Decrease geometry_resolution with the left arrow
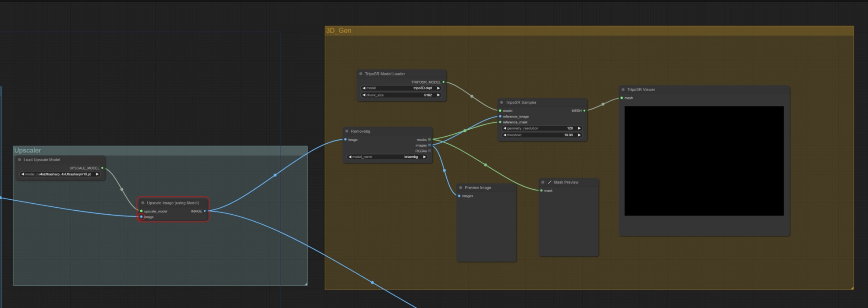 click(505, 128)
